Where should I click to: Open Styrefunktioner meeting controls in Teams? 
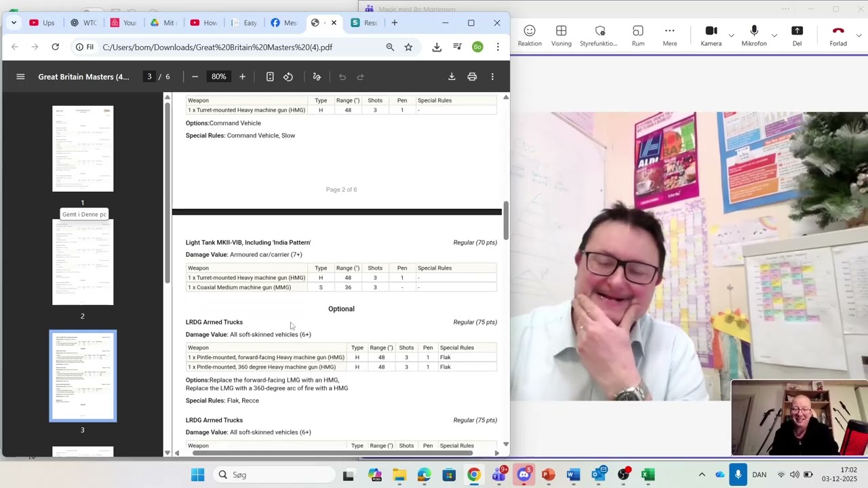(x=599, y=36)
